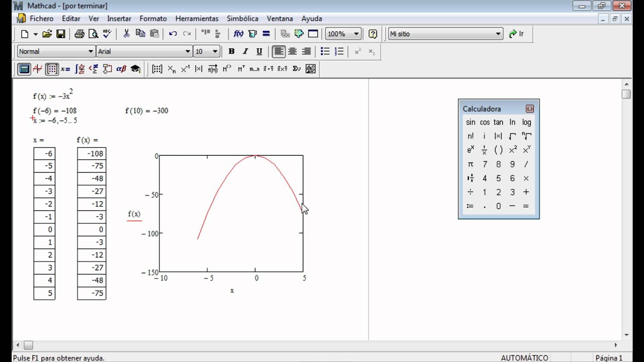Screen dimensions: 644x362
Task: Click the sin button in Calculadora
Action: pyautogui.click(x=470, y=122)
